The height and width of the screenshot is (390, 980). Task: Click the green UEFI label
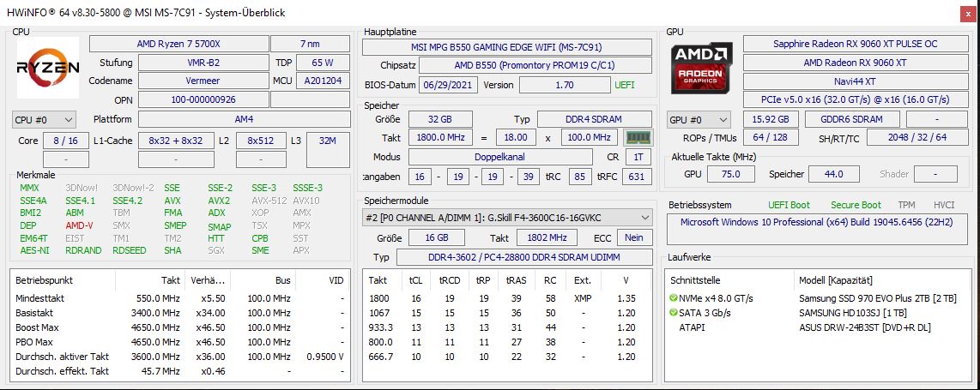[x=625, y=85]
